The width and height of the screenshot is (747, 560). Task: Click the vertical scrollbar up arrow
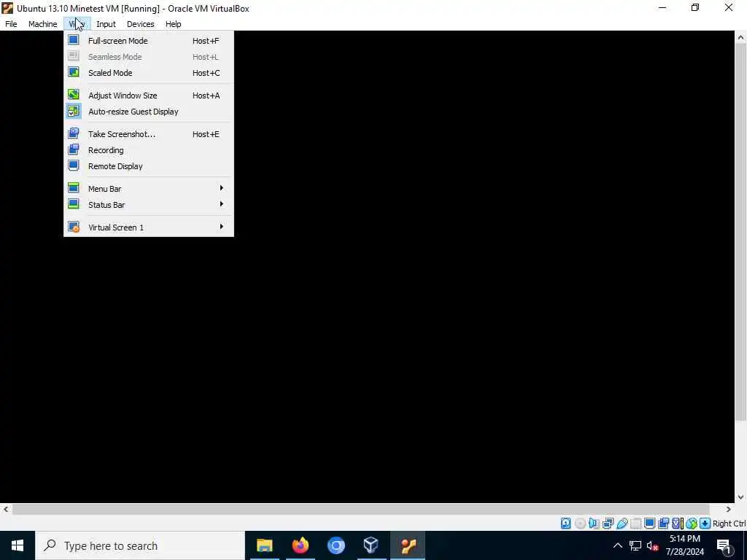741,37
